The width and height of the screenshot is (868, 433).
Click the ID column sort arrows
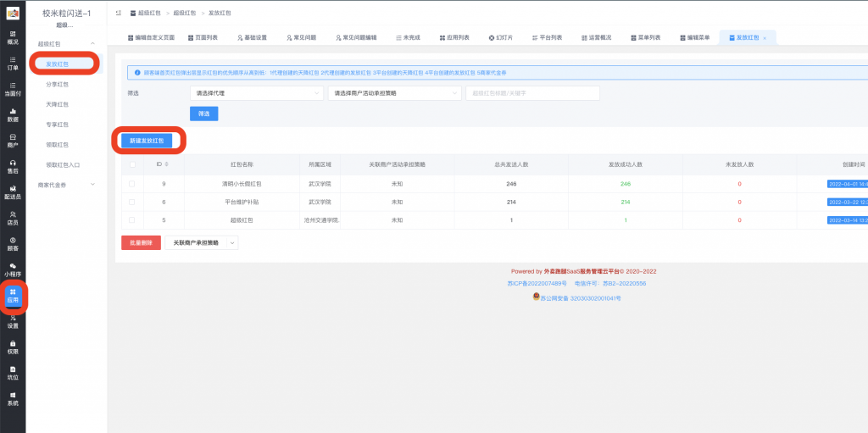pos(167,164)
